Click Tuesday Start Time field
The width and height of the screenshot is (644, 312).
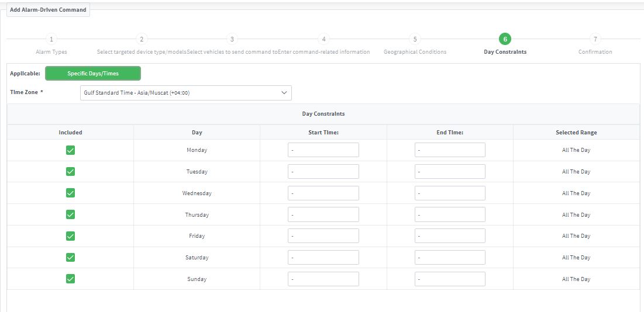point(323,171)
